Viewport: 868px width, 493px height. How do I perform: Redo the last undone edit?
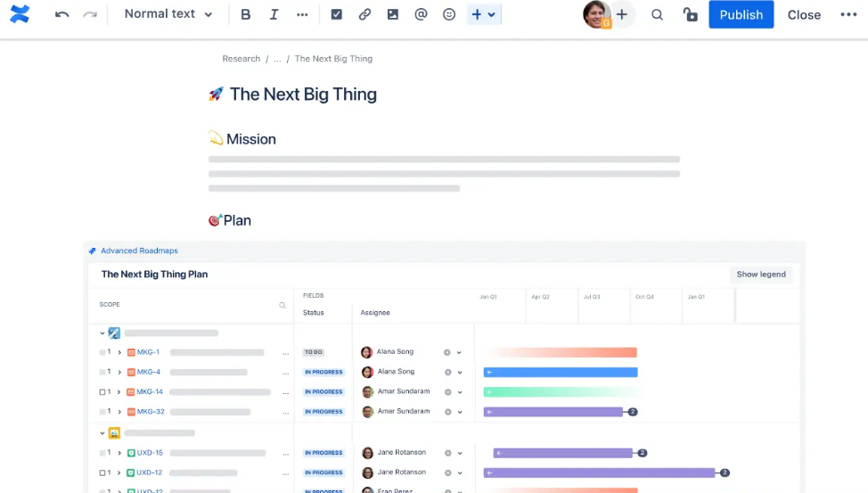(x=89, y=14)
